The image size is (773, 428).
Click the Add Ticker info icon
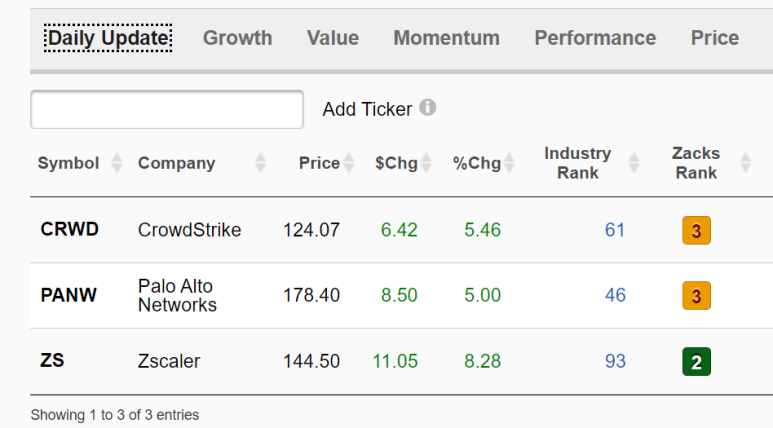coord(427,107)
